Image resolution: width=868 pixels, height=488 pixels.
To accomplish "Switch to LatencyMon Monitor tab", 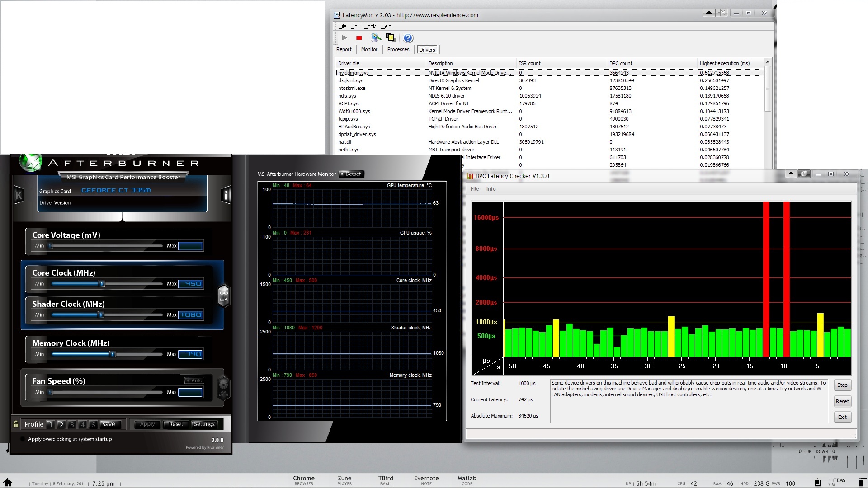I will 369,50.
